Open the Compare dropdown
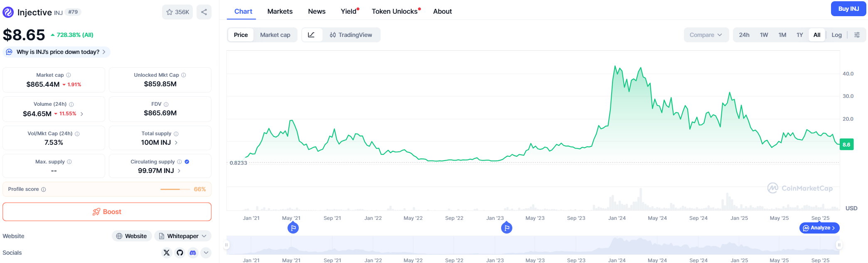The image size is (868, 263). click(x=706, y=35)
